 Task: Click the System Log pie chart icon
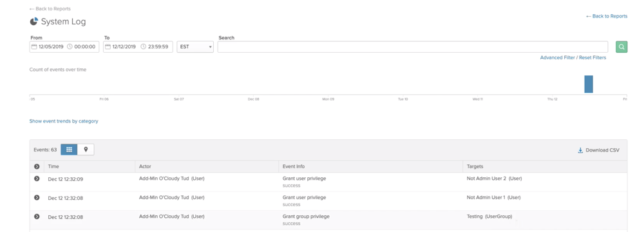(x=33, y=21)
